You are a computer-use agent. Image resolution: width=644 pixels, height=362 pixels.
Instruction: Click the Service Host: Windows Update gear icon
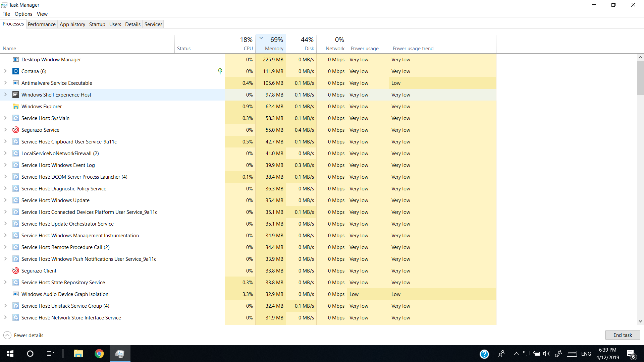point(15,200)
